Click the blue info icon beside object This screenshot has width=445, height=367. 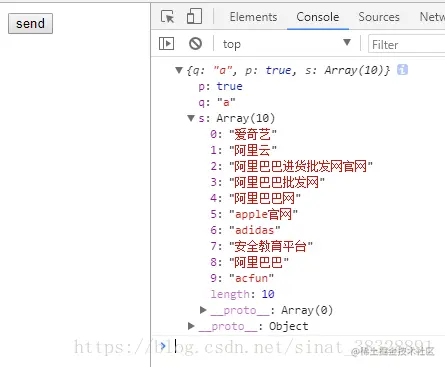coord(402,70)
